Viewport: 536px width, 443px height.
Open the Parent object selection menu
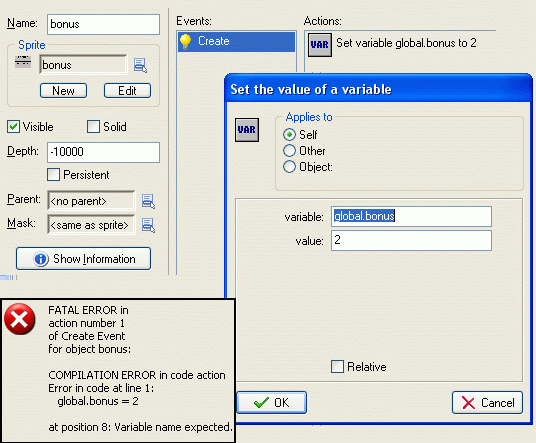point(148,201)
